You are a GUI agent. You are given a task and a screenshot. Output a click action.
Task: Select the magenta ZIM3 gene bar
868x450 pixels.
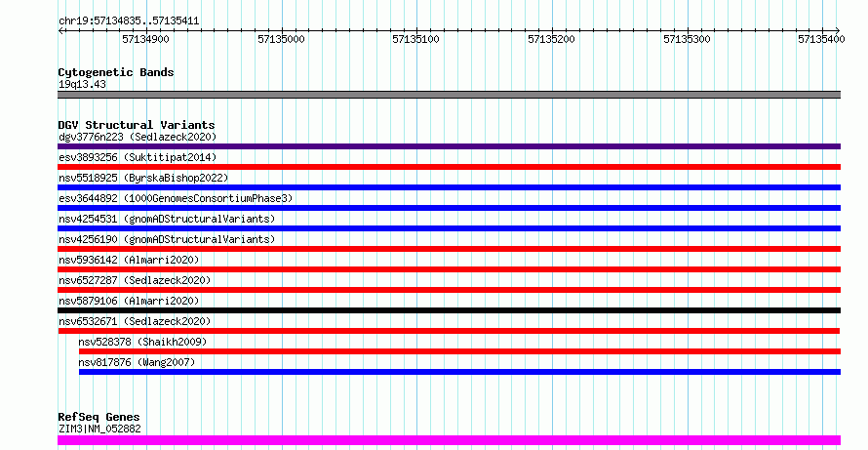449,440
